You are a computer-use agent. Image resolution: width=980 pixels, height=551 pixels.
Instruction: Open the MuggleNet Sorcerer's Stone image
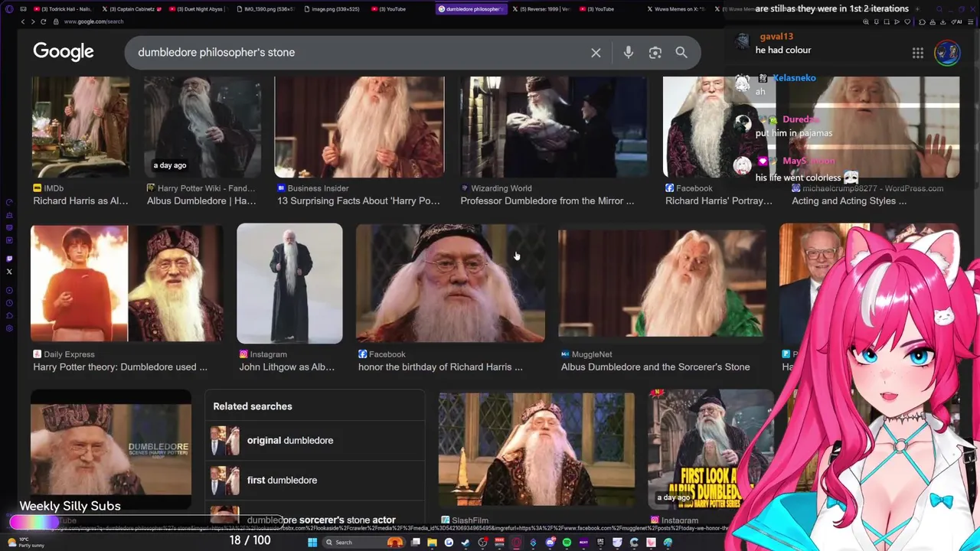tap(661, 282)
